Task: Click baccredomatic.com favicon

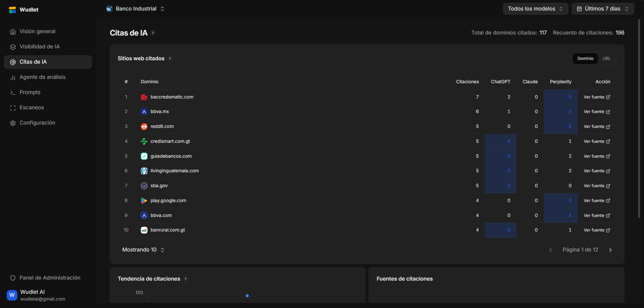Action: point(144,97)
